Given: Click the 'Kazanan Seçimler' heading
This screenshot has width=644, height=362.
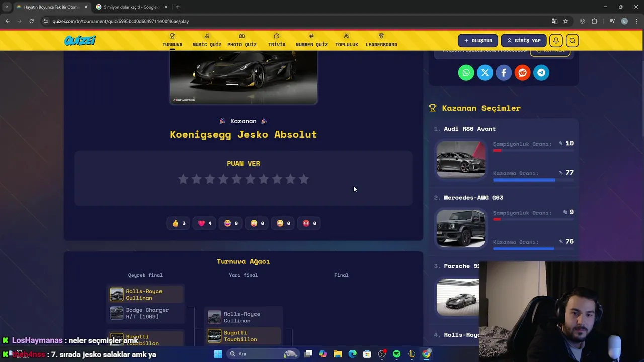Looking at the screenshot, I should [481, 108].
